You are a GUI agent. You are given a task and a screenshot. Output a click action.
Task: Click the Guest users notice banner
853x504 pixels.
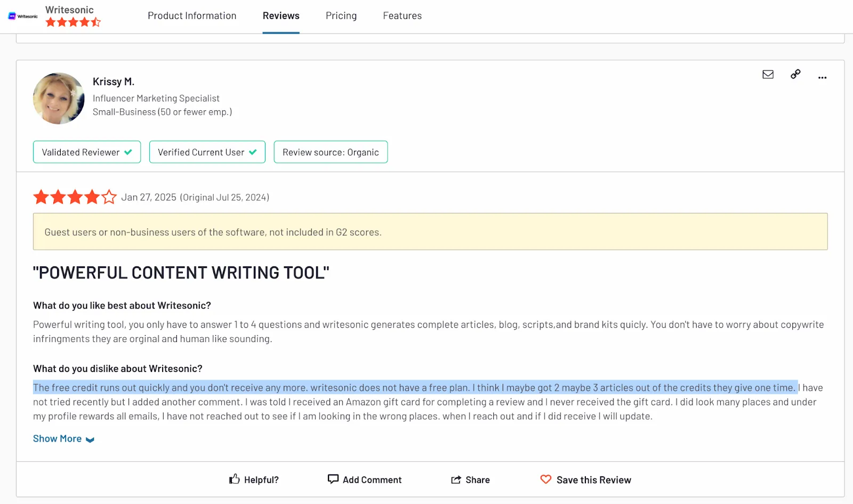[430, 232]
